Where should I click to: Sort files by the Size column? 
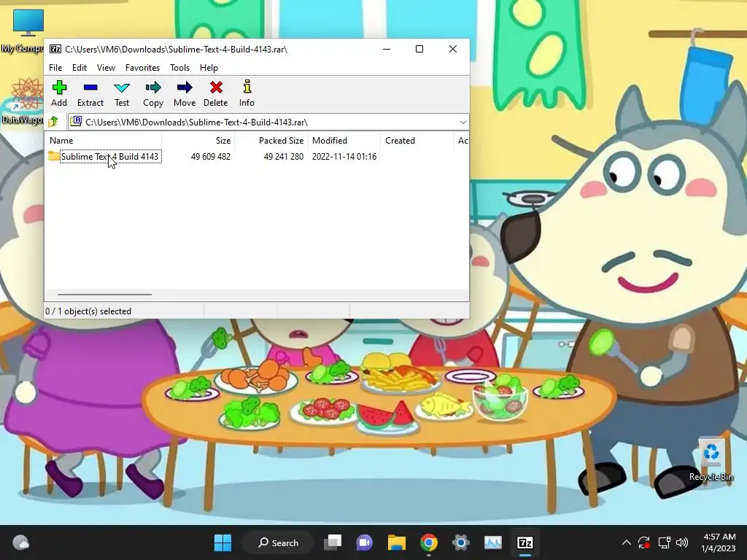[198, 141]
